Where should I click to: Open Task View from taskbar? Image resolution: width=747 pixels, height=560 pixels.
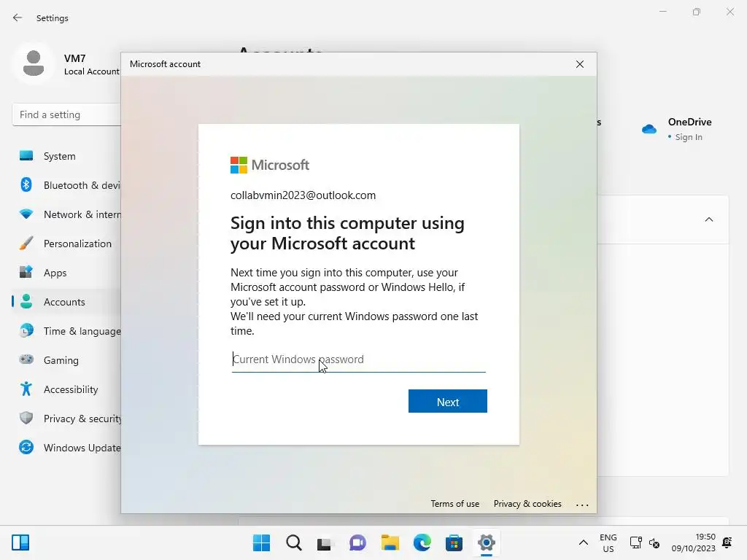(325, 542)
